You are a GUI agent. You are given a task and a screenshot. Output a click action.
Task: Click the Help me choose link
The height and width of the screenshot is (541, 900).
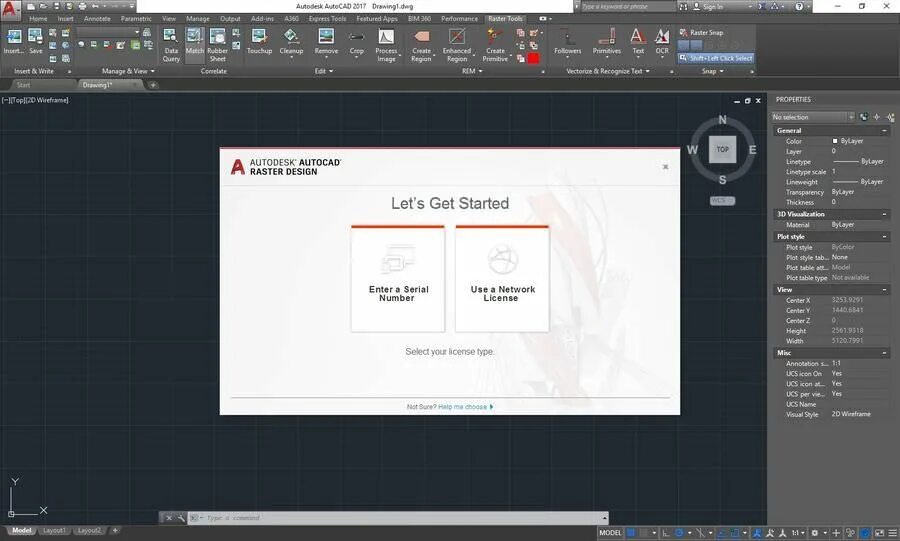[x=463, y=407]
